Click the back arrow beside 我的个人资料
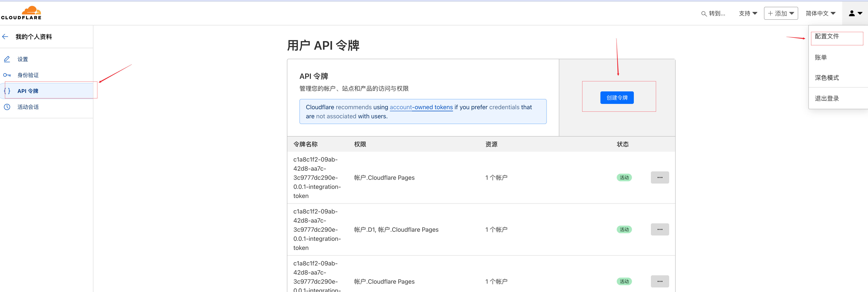This screenshot has width=868, height=292. (5, 37)
